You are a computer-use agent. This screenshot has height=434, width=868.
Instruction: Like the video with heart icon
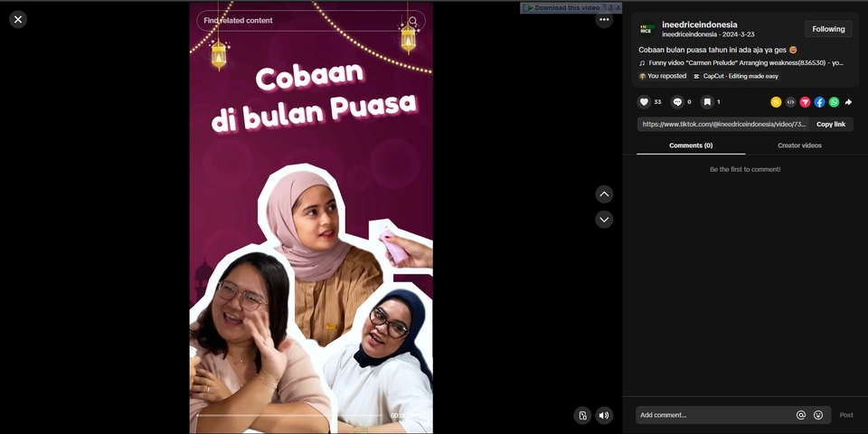click(644, 102)
